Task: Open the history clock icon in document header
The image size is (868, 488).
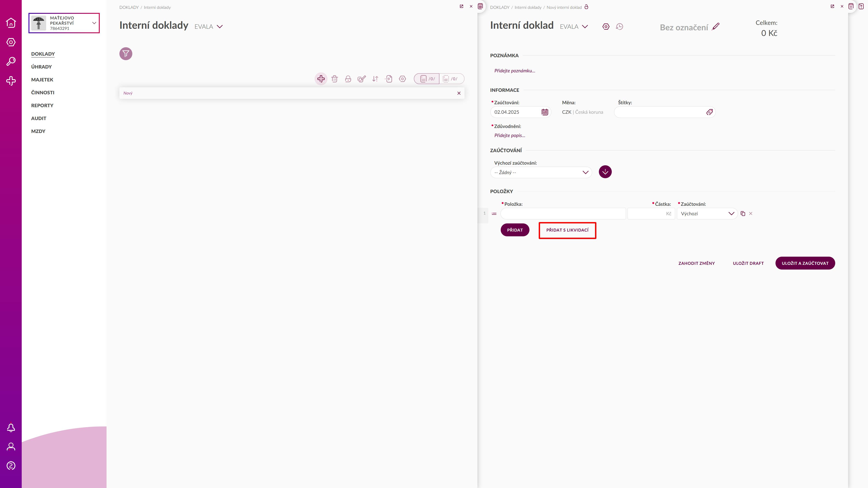Action: pyautogui.click(x=619, y=27)
